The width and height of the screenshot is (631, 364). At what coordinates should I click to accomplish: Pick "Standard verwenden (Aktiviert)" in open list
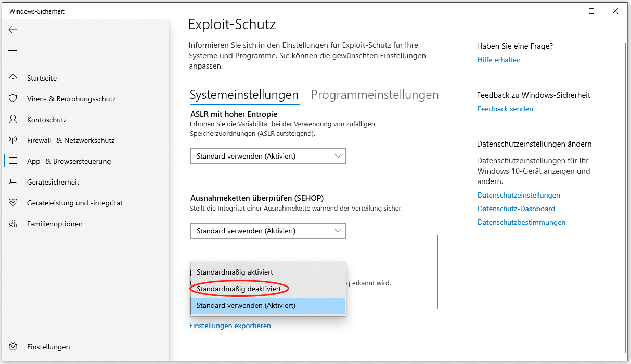click(x=246, y=306)
